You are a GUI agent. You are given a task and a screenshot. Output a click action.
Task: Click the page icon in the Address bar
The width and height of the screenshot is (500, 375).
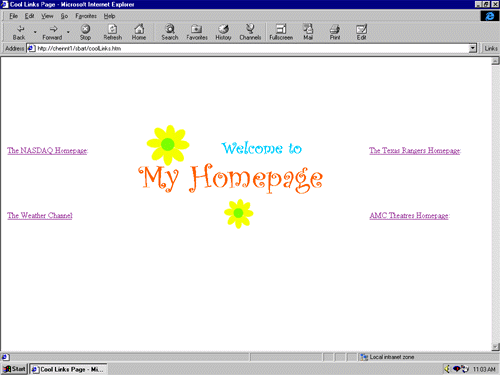(31, 48)
